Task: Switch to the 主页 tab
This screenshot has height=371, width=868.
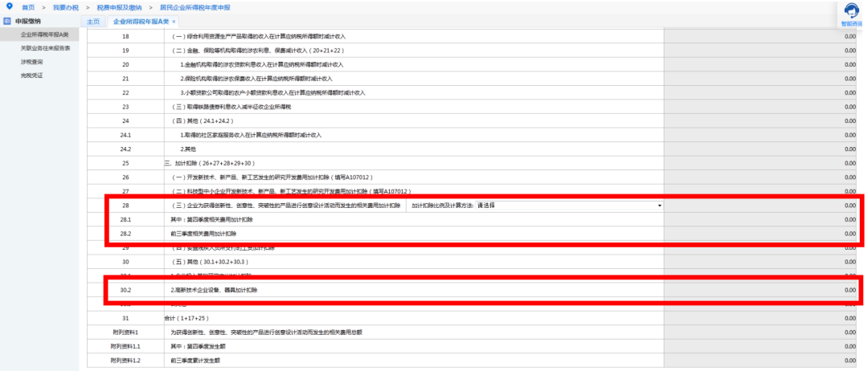Action: coord(93,22)
